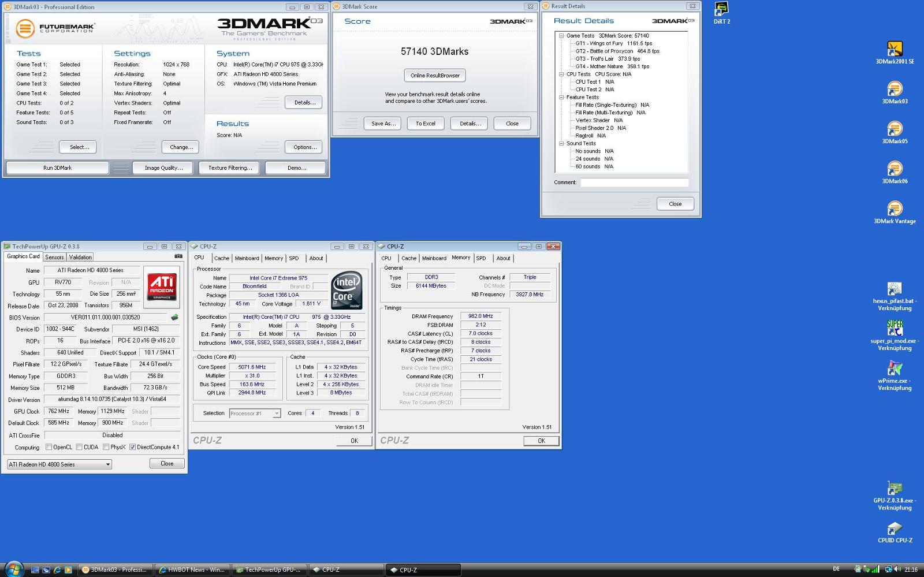Click Close in the GPU-Z window
The height and width of the screenshot is (577, 924).
pos(167,464)
